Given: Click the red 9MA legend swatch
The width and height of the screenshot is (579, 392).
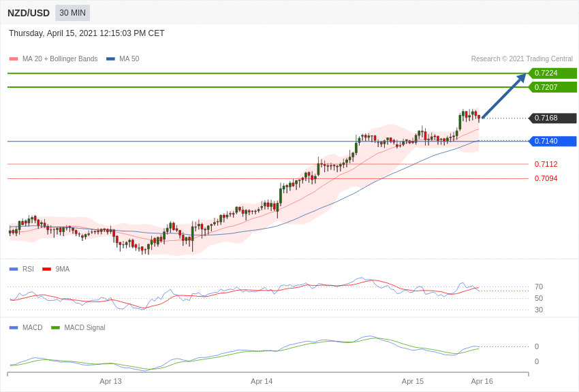Looking at the screenshot, I should 46,269.
